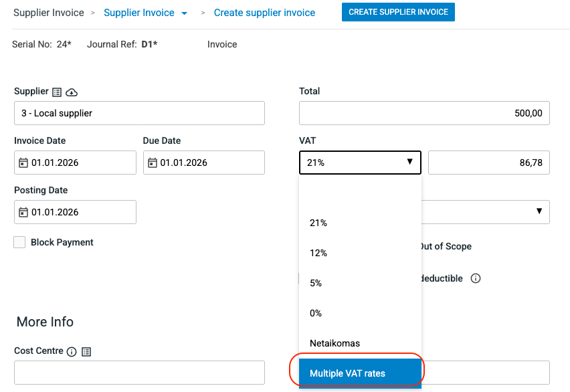Choose the 12% VAT option
The width and height of the screenshot is (570, 392).
click(318, 253)
